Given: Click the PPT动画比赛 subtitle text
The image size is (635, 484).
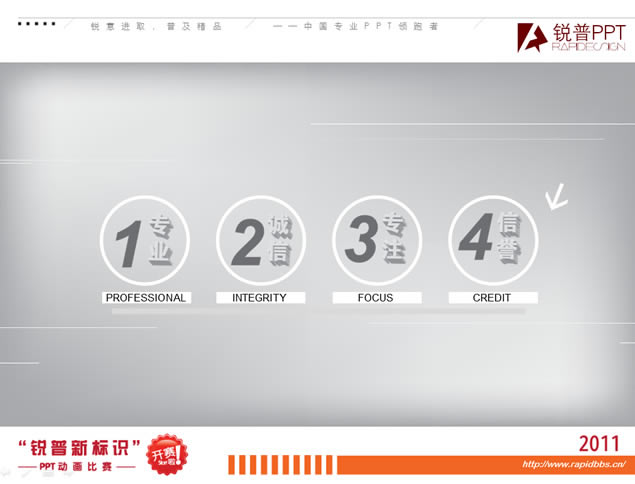Looking at the screenshot, I should click(x=79, y=467).
